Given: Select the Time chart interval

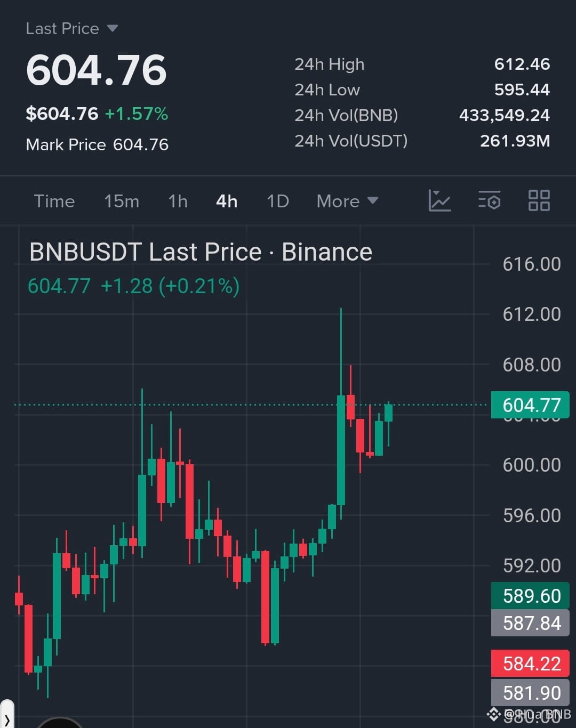Looking at the screenshot, I should pos(54,201).
